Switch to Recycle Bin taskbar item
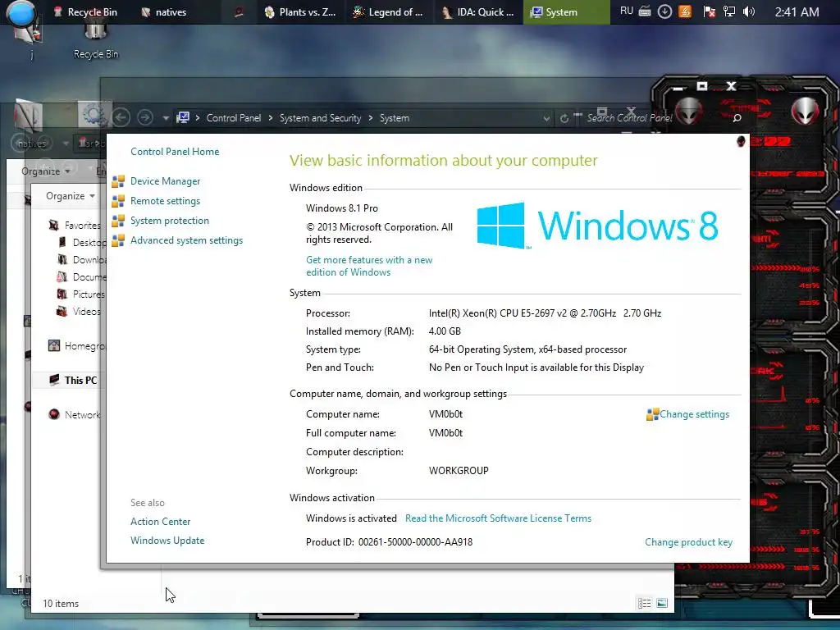This screenshot has width=840, height=630. tap(85, 11)
